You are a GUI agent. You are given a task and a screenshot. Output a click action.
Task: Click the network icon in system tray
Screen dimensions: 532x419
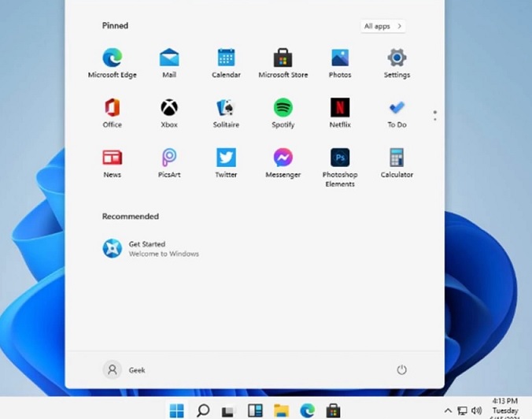click(x=462, y=411)
